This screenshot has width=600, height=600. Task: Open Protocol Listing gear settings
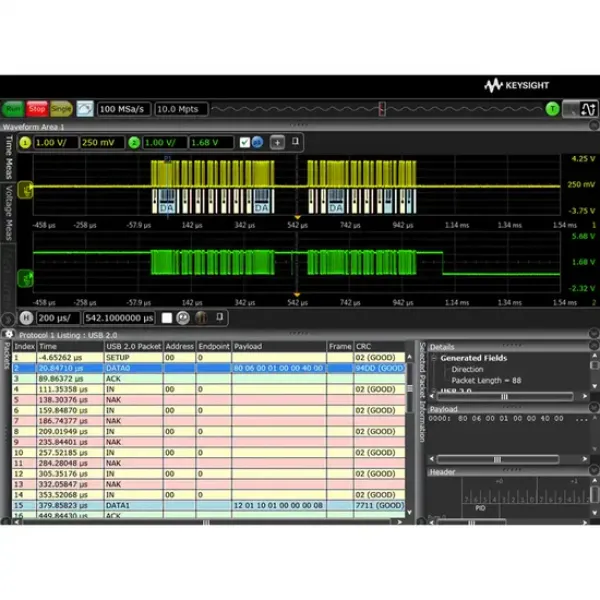[x=8, y=334]
